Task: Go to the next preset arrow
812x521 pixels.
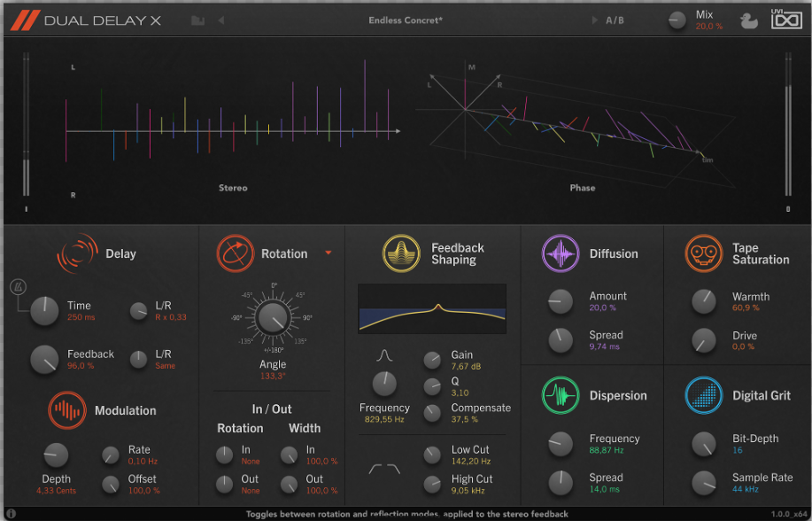Action: [594, 20]
